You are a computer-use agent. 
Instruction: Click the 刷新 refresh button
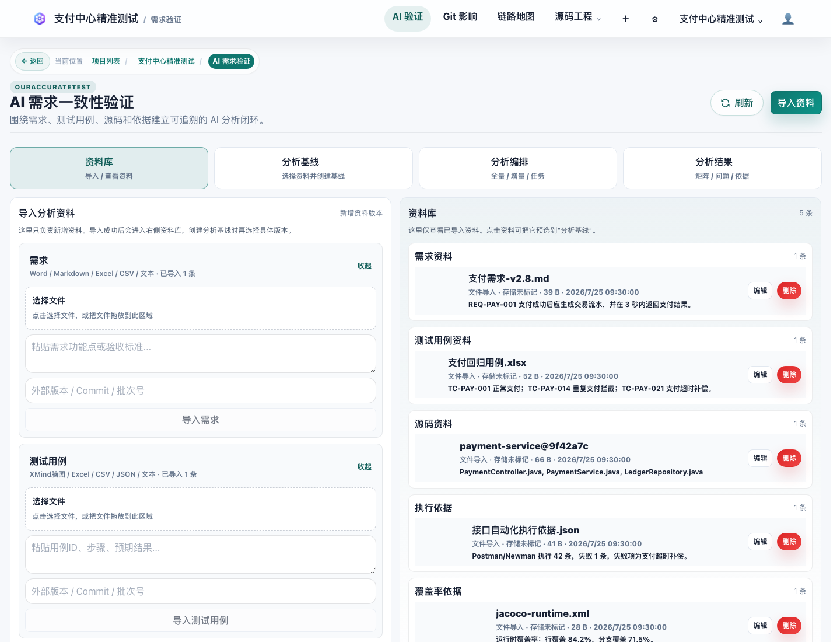[x=737, y=103]
